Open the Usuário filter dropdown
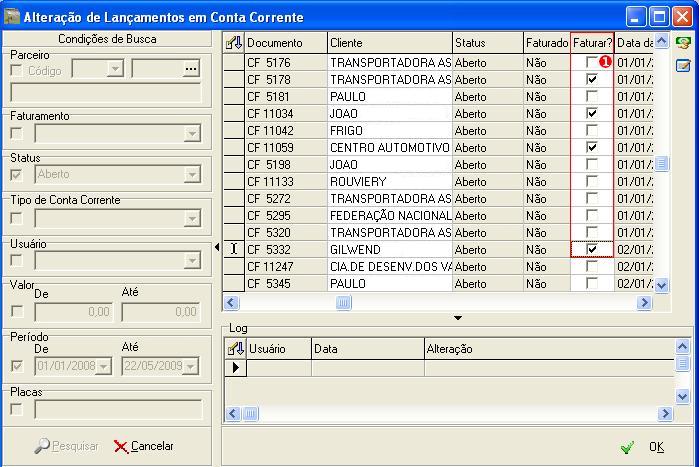This screenshot has height=467, width=699. click(x=192, y=261)
